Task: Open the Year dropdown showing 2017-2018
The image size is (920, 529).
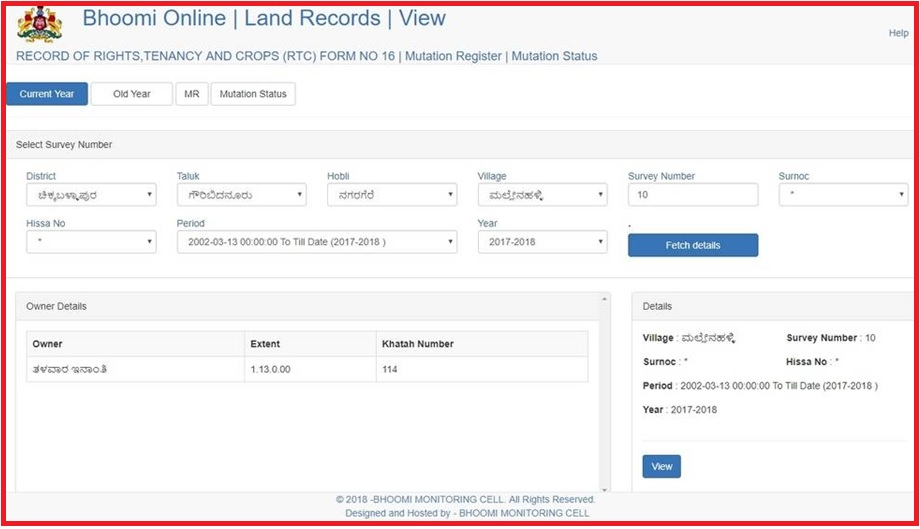Action: [x=543, y=242]
